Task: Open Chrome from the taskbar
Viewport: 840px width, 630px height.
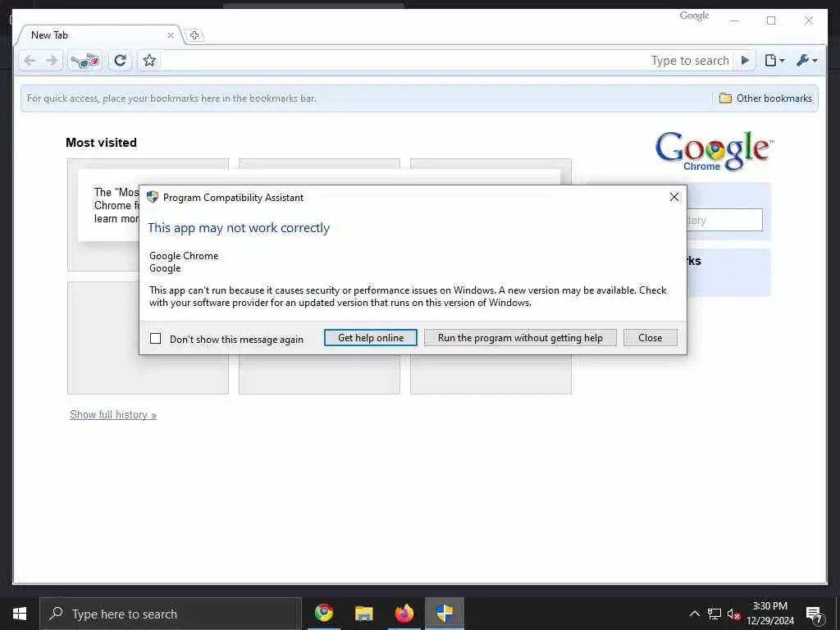Action: 323,614
